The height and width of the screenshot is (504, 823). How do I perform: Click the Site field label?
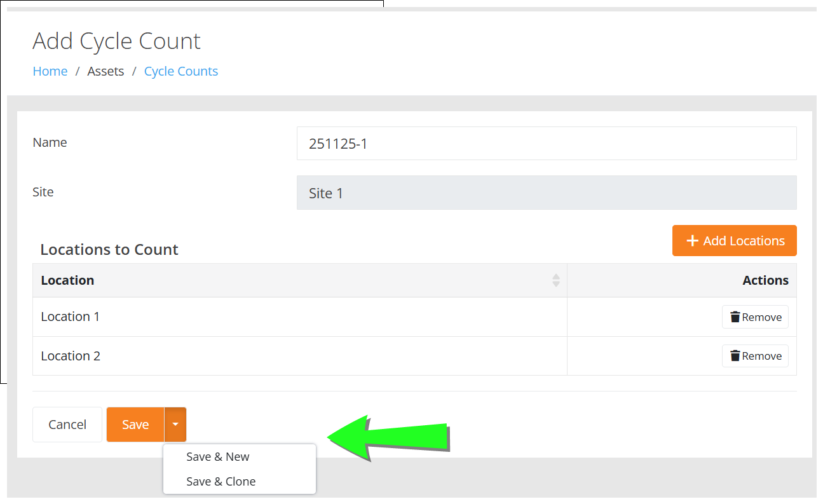(43, 192)
